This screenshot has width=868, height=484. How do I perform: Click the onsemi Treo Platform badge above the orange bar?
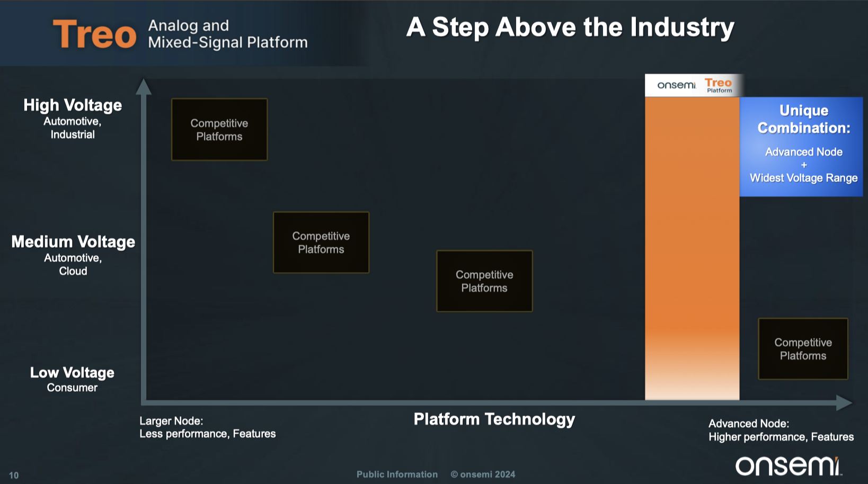[x=694, y=85]
